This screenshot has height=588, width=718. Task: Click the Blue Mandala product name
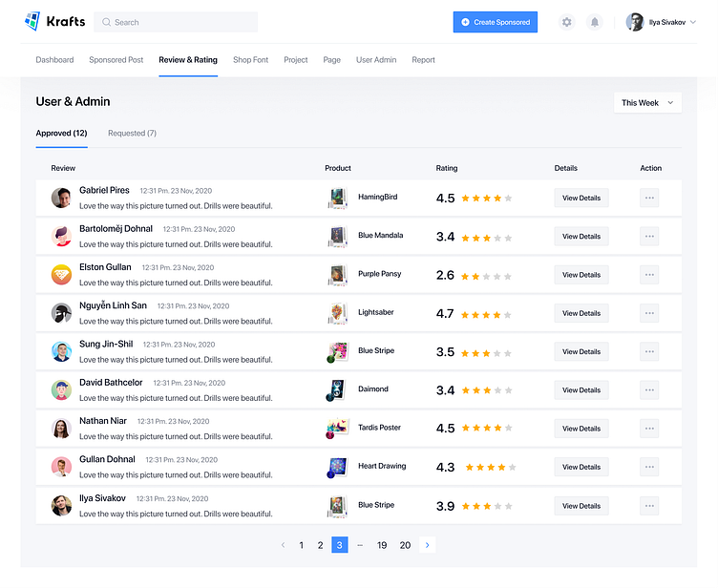pos(381,236)
